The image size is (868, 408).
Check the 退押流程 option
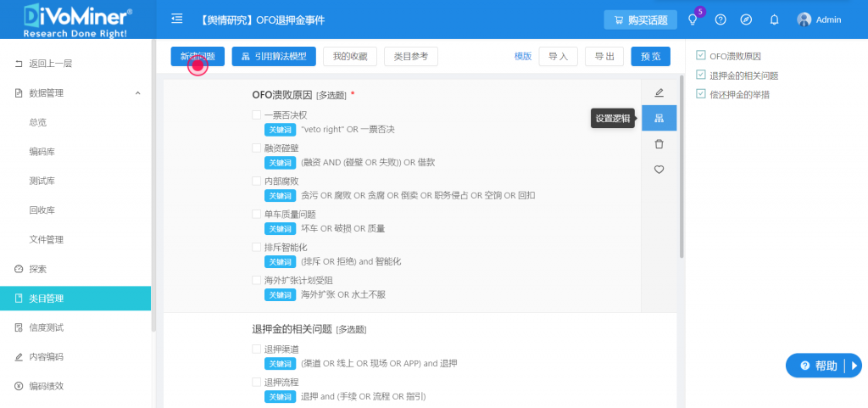256,382
